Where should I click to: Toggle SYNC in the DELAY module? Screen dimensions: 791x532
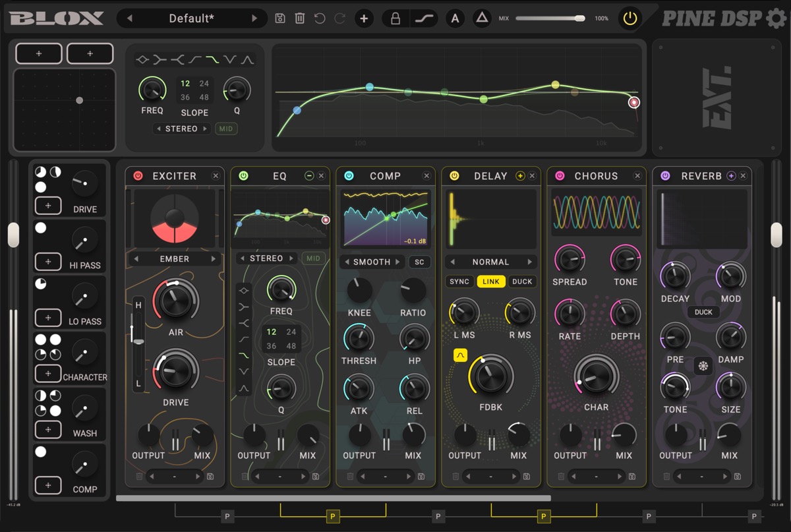[x=459, y=281]
